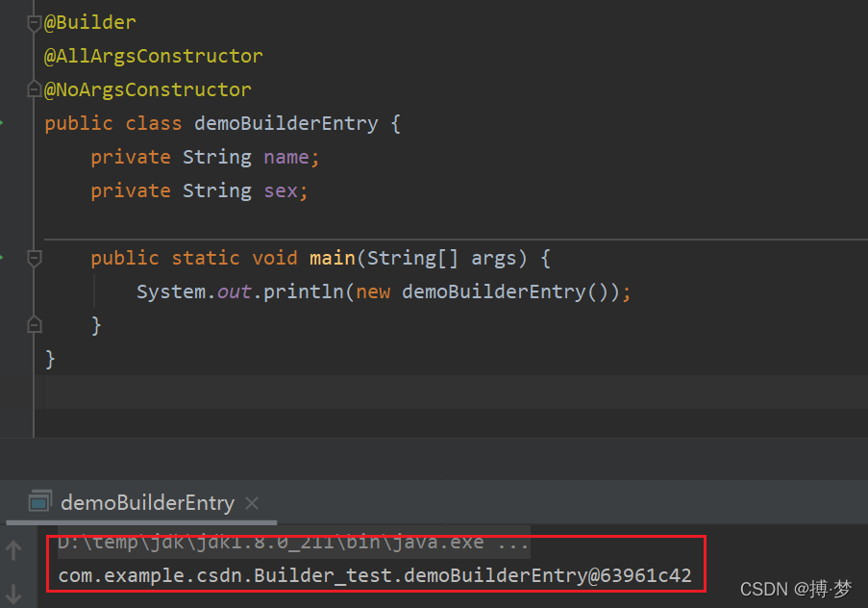
Task: Collapse the fold marker beside @Builder
Action: pos(35,23)
